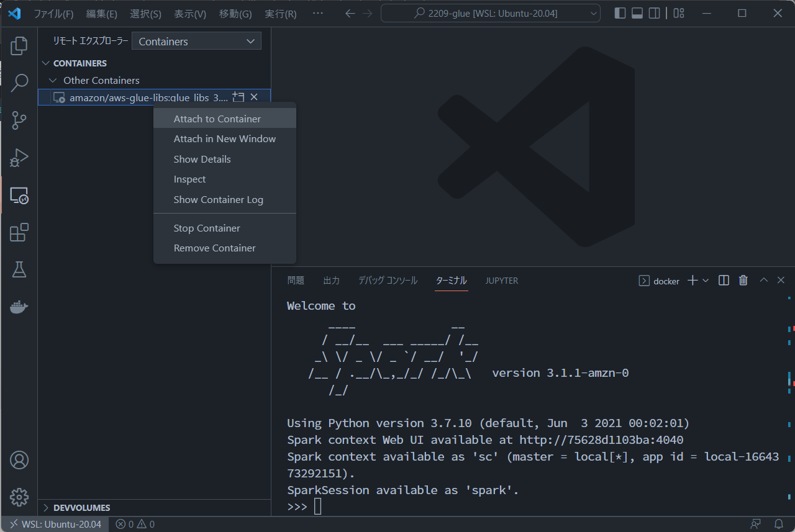This screenshot has height=532, width=795.
Task: Select Stop Container in context menu
Action: tap(207, 228)
